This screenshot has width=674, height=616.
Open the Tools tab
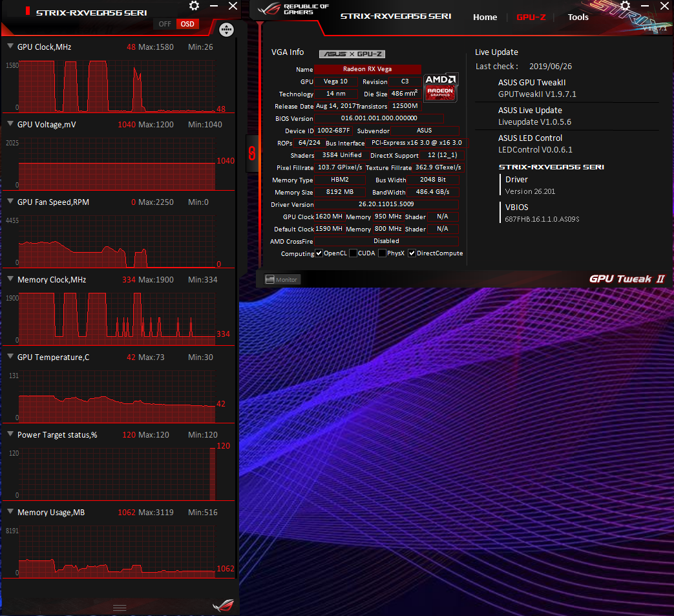pyautogui.click(x=578, y=17)
